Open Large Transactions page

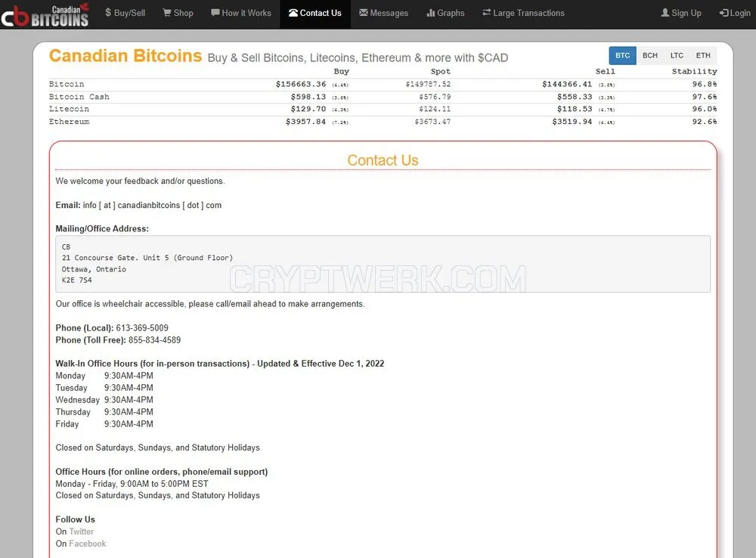click(523, 13)
